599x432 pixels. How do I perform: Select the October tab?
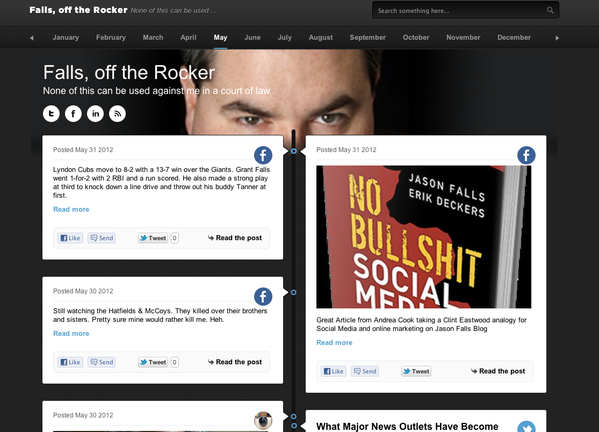pos(416,37)
